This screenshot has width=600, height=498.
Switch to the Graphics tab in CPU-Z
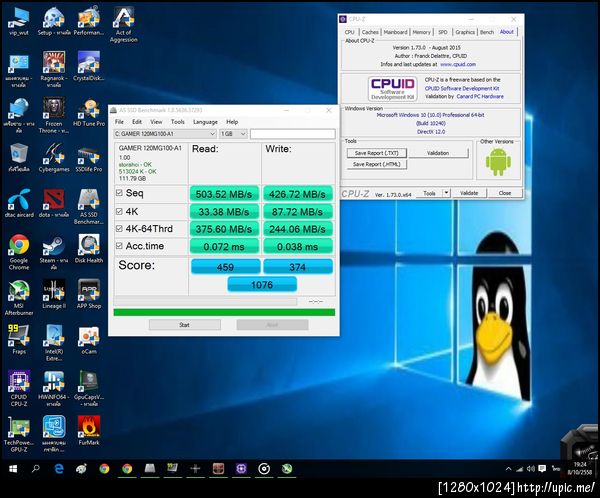(465, 32)
